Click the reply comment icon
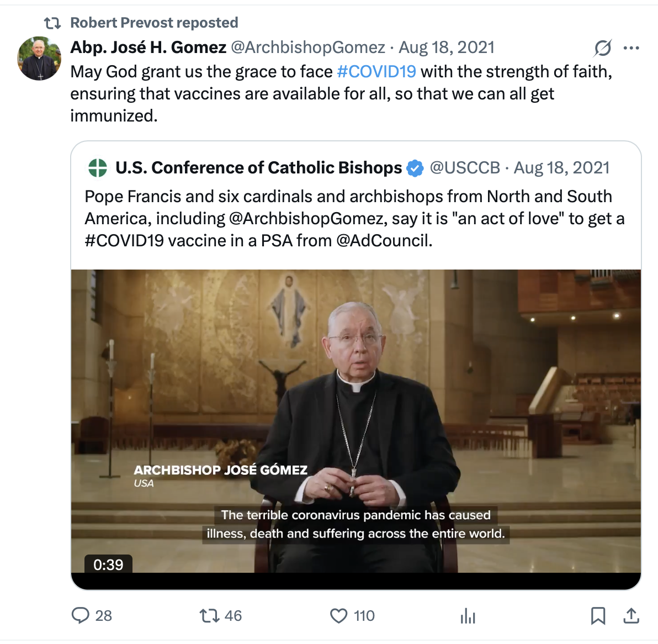 click(x=81, y=615)
